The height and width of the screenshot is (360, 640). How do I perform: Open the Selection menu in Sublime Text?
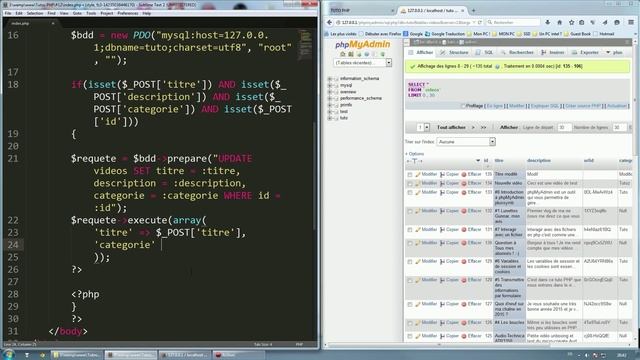click(35, 13)
